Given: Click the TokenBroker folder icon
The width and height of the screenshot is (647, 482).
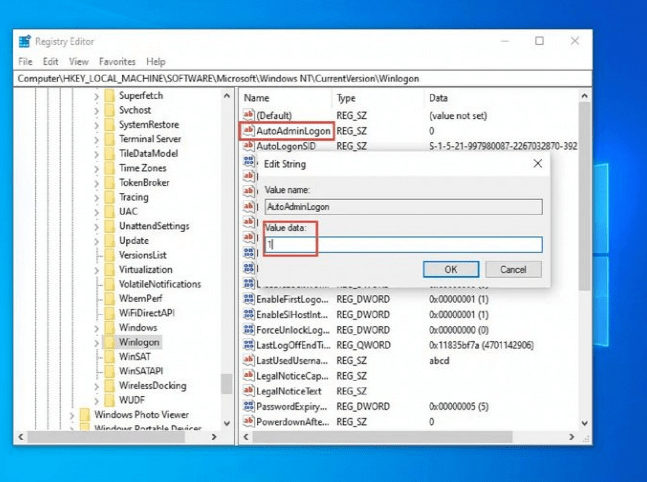Looking at the screenshot, I should click(109, 182).
